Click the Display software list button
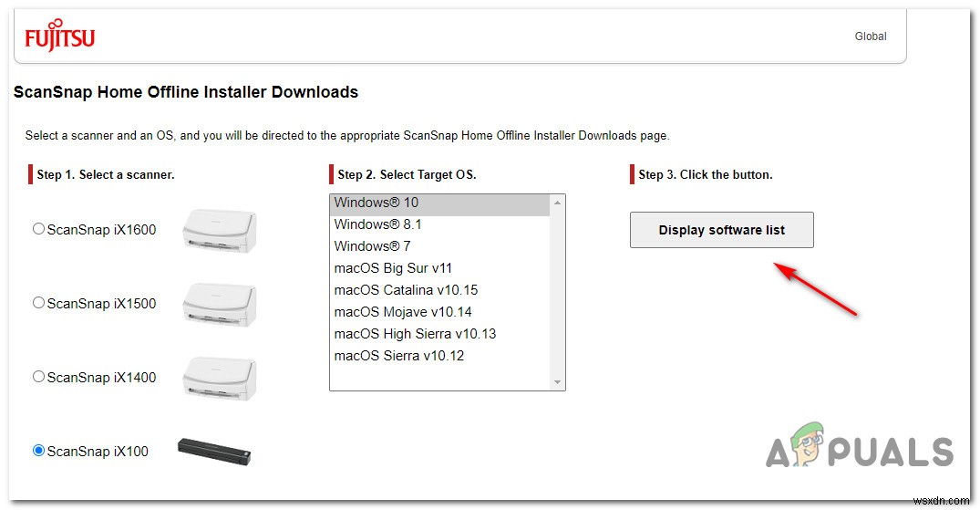Viewport: 980px width, 510px height. (x=722, y=230)
